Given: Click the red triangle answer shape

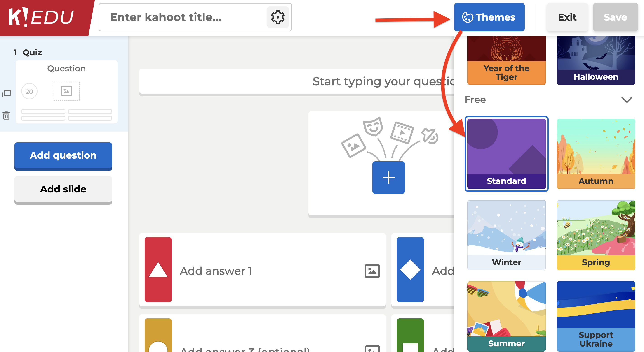Looking at the screenshot, I should tap(158, 269).
